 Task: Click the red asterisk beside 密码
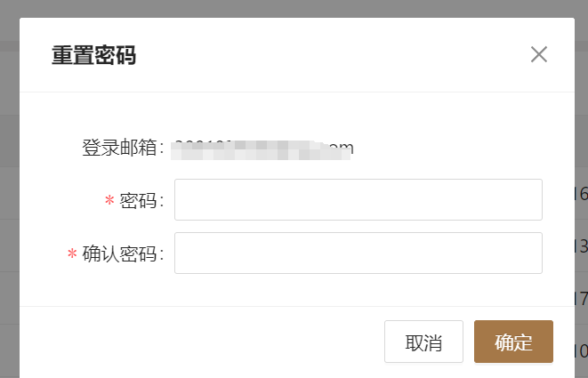tap(109, 201)
